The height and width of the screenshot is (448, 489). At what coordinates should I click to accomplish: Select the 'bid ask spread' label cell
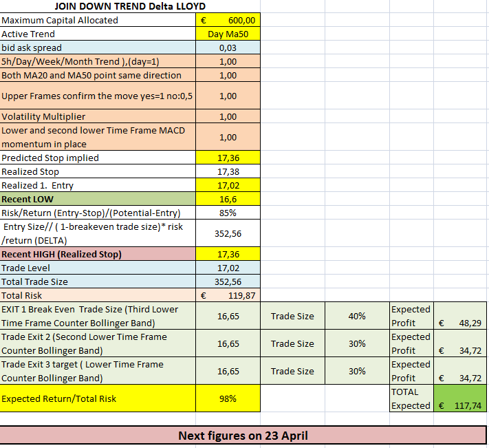click(x=98, y=47)
